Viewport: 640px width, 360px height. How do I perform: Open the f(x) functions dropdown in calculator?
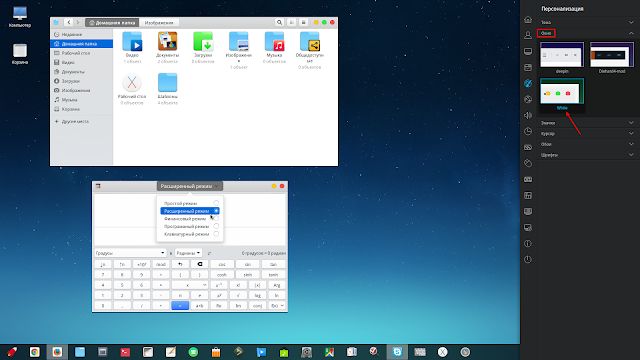coord(277,306)
